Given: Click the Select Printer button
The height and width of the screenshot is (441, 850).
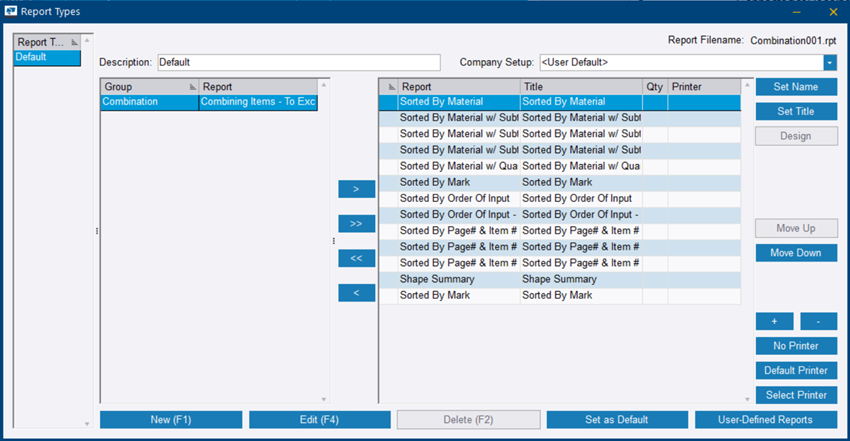Looking at the screenshot, I should [796, 395].
